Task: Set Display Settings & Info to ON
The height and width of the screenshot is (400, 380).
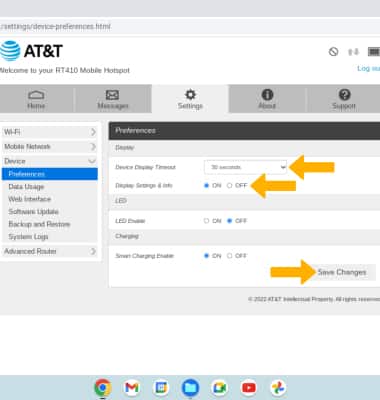Action: pyautogui.click(x=206, y=185)
